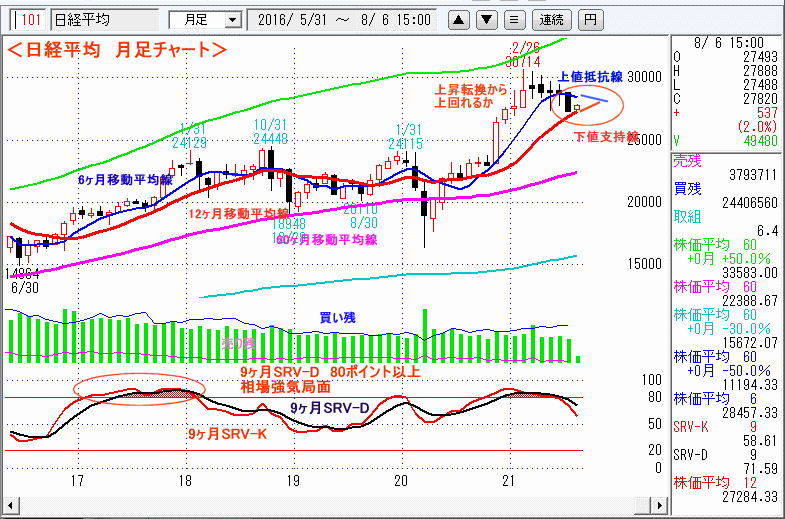Viewport: 785px width, 519px height.
Task: Click the 9ヶ月SRV-D label in oscillator pane
Action: [330, 408]
